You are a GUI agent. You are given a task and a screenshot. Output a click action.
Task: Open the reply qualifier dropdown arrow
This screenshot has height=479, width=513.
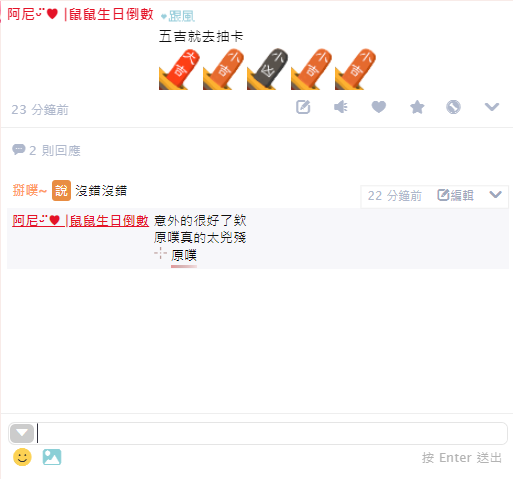pos(22,433)
